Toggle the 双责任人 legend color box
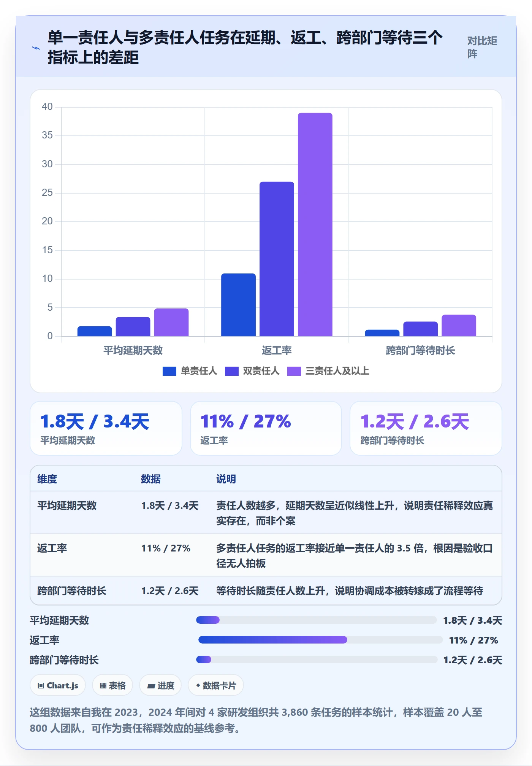The image size is (532, 766). point(231,371)
